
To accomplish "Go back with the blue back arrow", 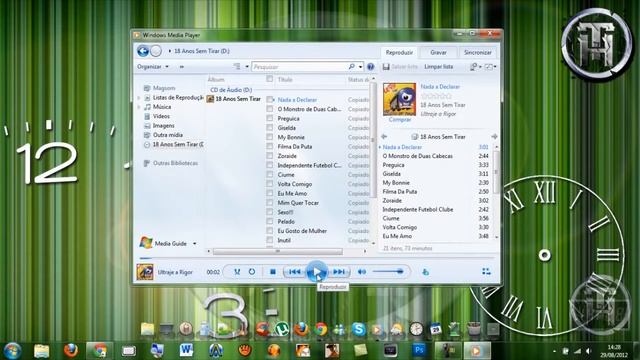I will pyautogui.click(x=142, y=51).
